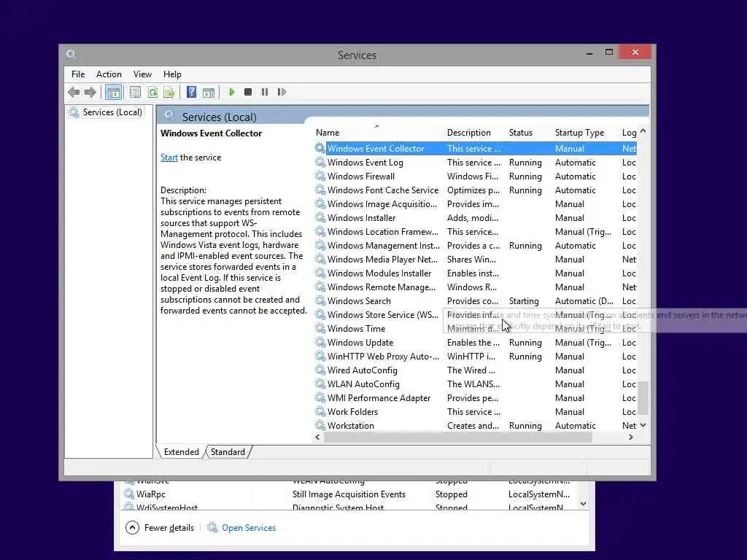Click the gear icon beside WLAN AutoConfig
The width and height of the screenshot is (747, 560).
click(320, 384)
